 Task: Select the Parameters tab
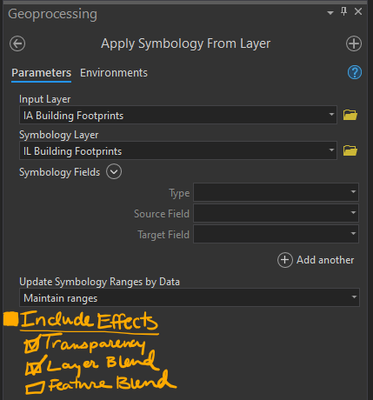(41, 73)
